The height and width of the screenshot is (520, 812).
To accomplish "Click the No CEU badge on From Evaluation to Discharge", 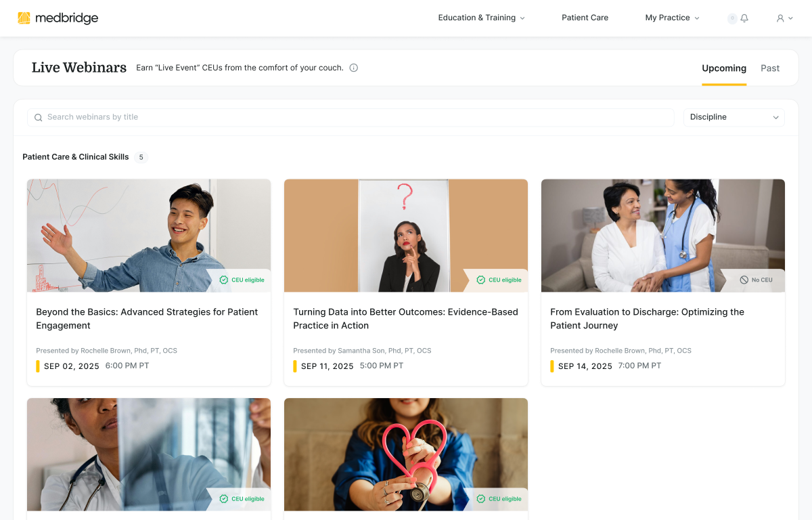I will click(756, 279).
